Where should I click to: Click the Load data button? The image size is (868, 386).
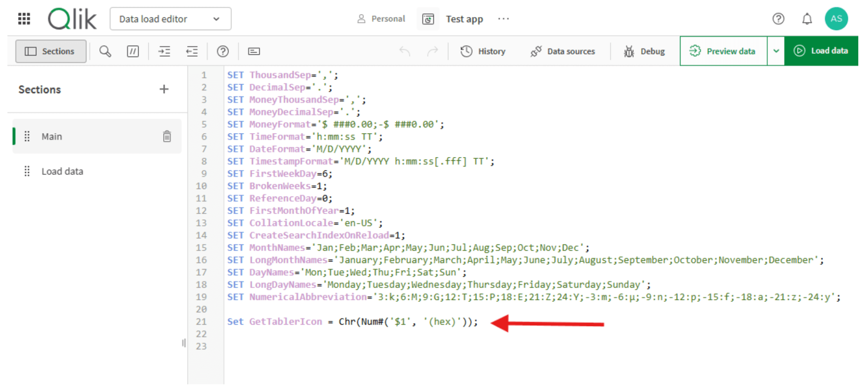pyautogui.click(x=821, y=51)
